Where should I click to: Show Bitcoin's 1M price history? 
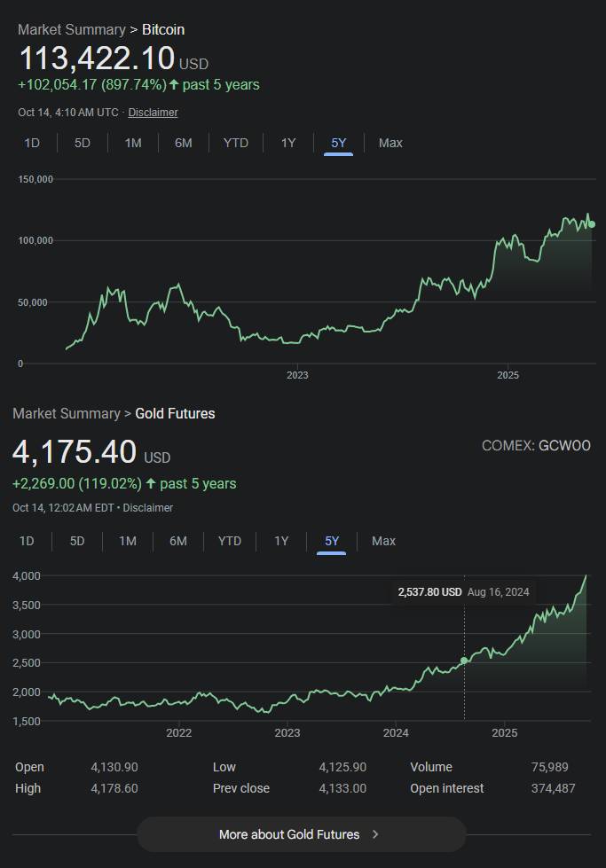click(133, 143)
